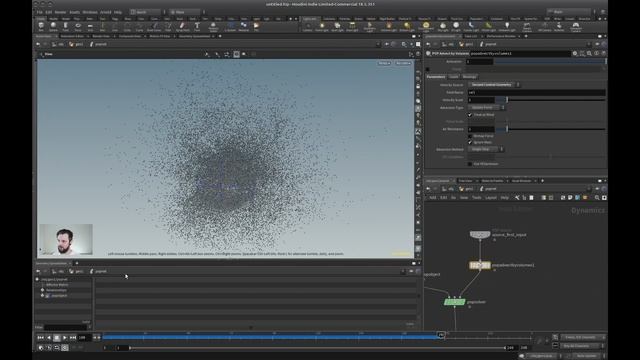This screenshot has width=640, height=360.
Task: Open the Camera shelf tool
Action: coord(307,27)
